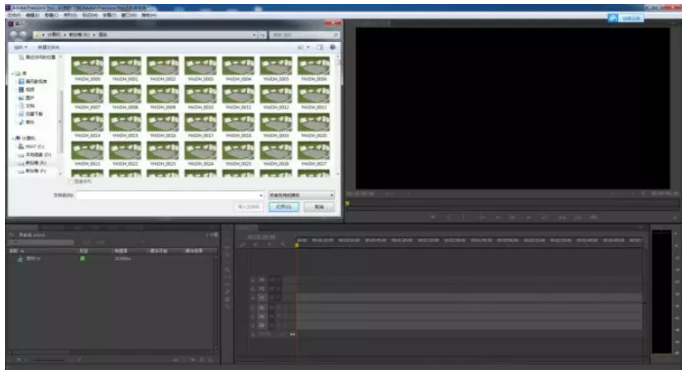Toggle the second audio track header button

[262, 316]
